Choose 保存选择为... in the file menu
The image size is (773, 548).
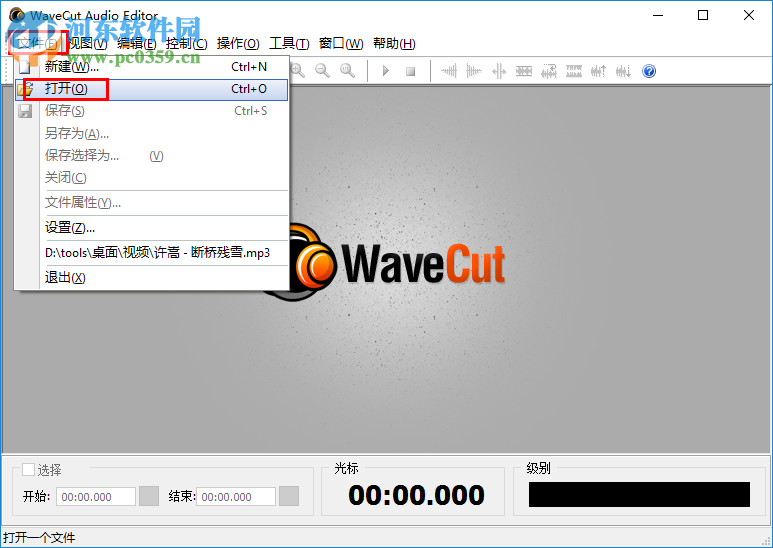(151, 156)
